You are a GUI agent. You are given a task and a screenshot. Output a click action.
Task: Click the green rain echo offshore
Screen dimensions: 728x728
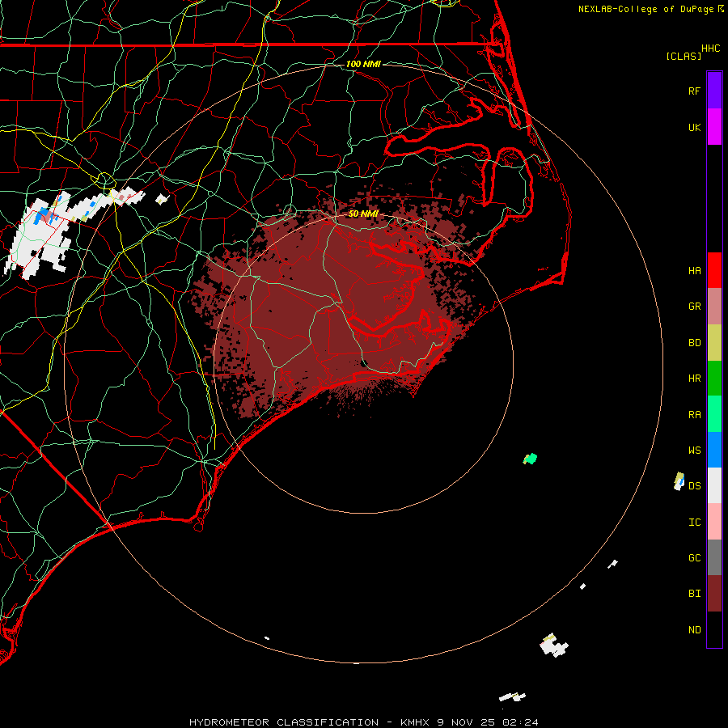tap(530, 459)
